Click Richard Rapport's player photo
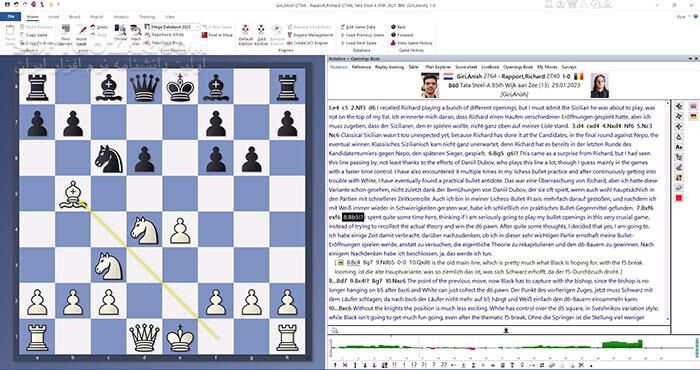The width and height of the screenshot is (700, 370). click(x=599, y=85)
